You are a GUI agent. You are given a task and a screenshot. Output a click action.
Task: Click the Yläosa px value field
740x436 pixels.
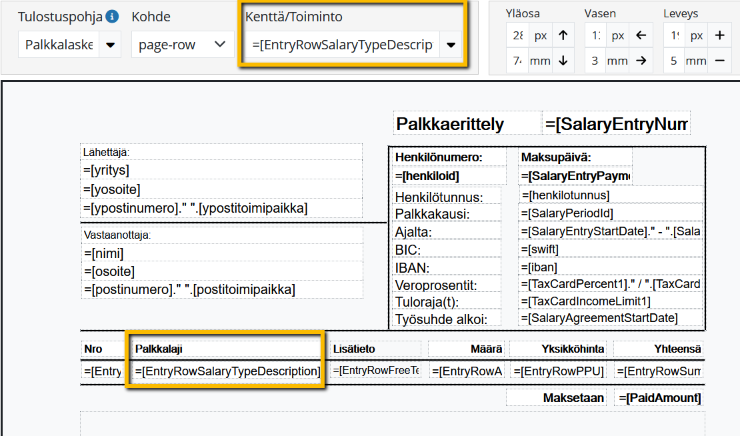518,35
